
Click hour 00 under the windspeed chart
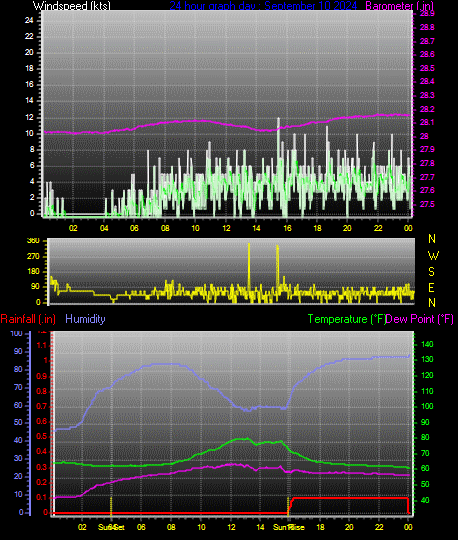tap(408, 228)
